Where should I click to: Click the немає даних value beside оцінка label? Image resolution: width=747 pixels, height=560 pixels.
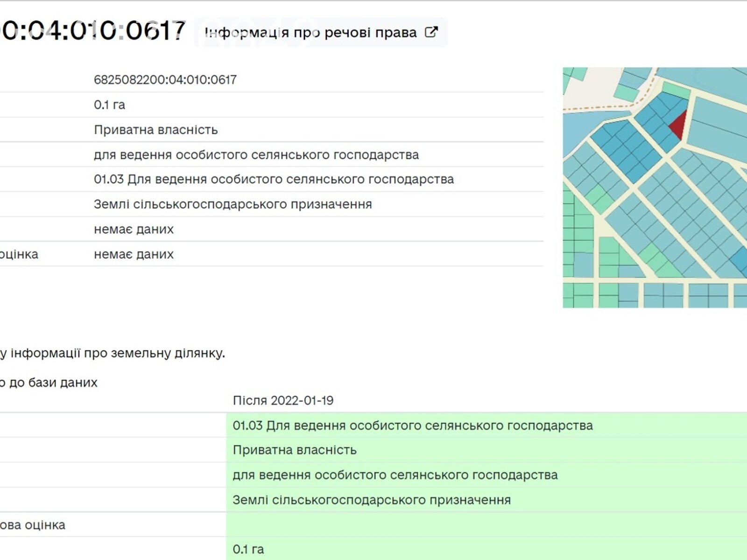coord(134,254)
